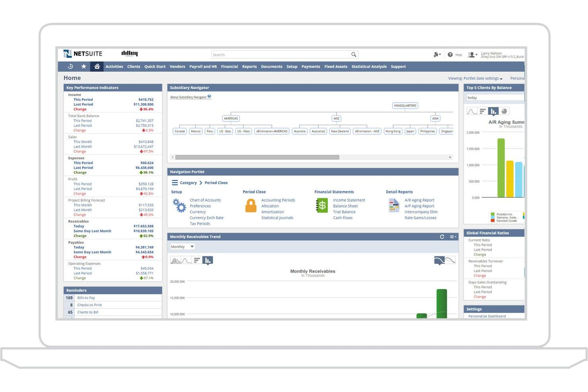The image size is (588, 392).
Task: Switch Monthly Receivables Trend to area chart view
Action: tap(175, 260)
